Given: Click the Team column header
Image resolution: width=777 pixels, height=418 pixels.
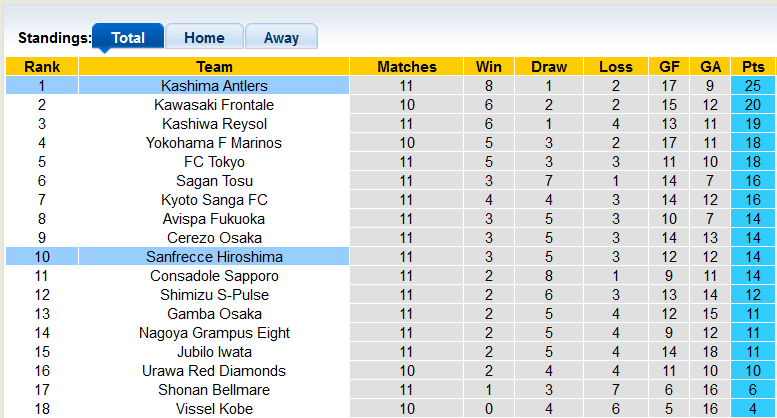Looking at the screenshot, I should pos(214,67).
